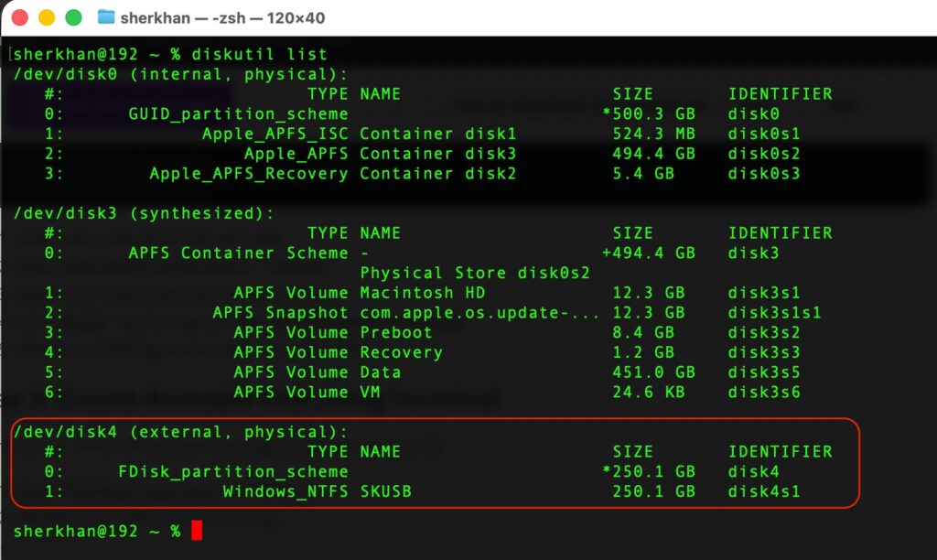Click the '/dev/disk3 (synthesized)' header
Viewport: 937px width, 560px height.
[144, 213]
